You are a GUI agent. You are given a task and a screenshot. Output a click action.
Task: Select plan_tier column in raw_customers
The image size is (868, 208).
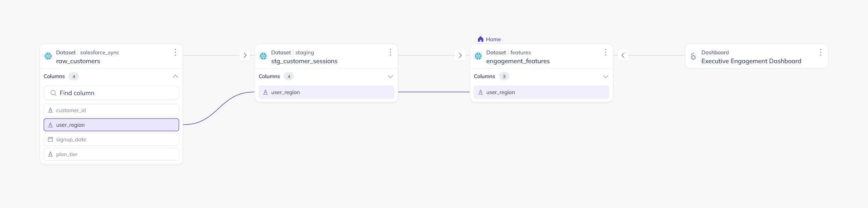click(x=111, y=154)
